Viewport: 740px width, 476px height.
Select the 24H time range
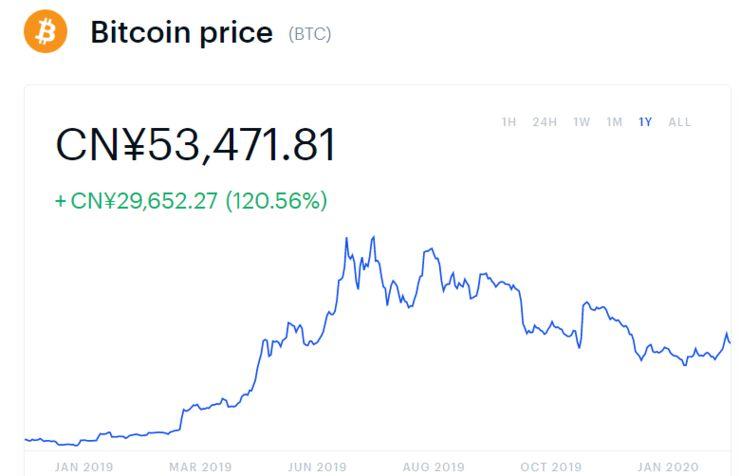545,122
